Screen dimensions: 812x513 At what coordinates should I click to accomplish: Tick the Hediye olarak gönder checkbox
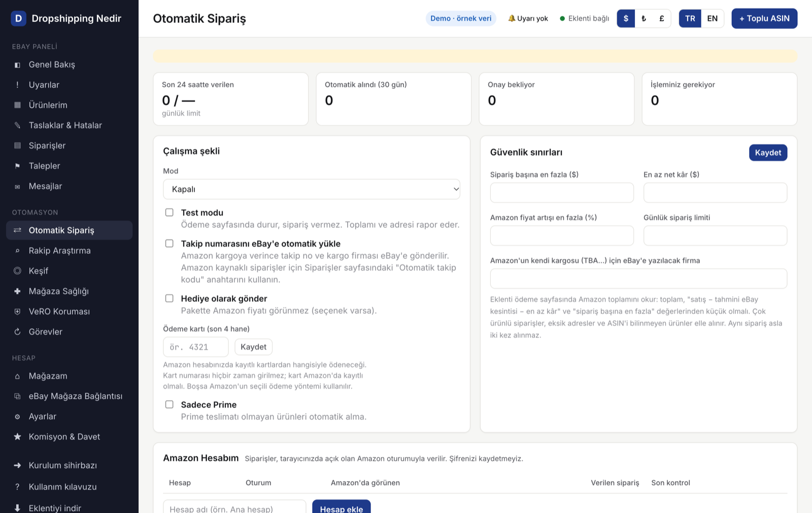[170, 298]
